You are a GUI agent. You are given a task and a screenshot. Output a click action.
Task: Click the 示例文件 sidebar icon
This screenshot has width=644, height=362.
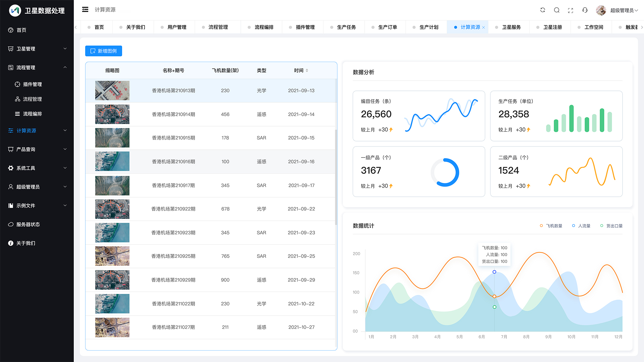11,206
